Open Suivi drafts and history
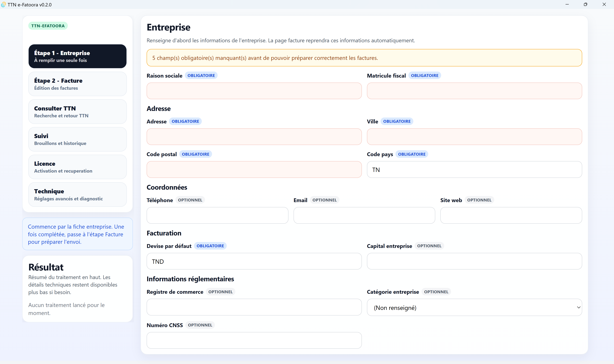The image size is (614, 364). pyautogui.click(x=77, y=139)
